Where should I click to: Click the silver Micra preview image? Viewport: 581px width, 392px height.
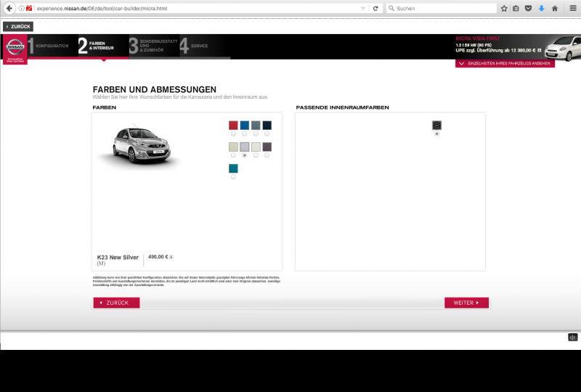point(140,145)
